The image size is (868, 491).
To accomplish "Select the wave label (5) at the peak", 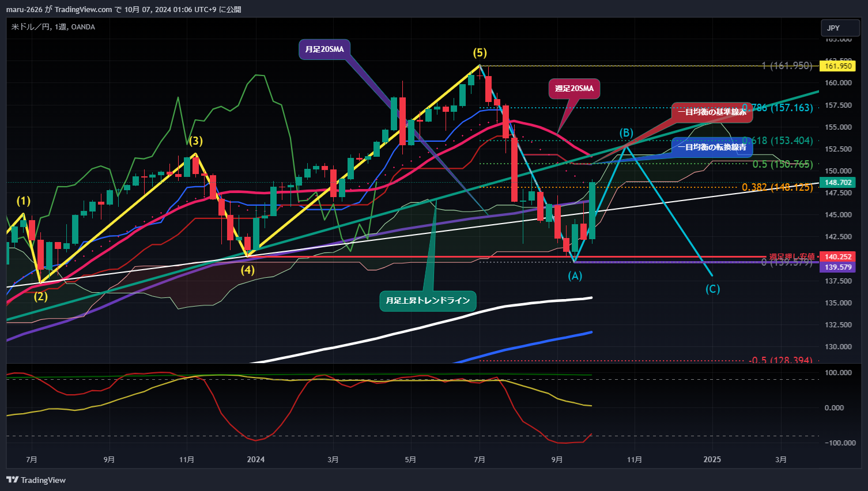I will (480, 53).
